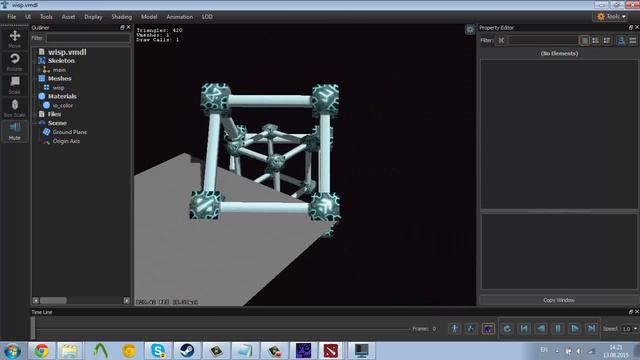Select Ground Plane in Outliner
Image resolution: width=640 pixels, height=360 pixels.
69,132
